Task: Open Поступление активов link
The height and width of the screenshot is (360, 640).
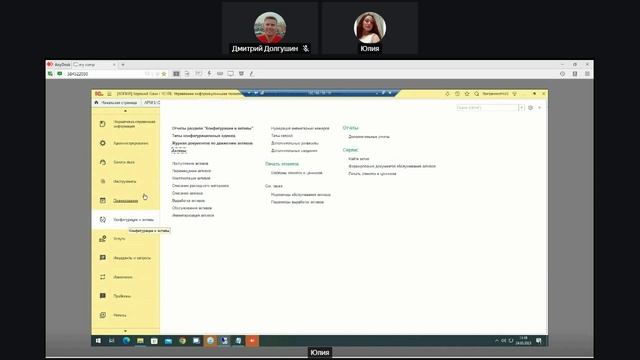Action: (190, 163)
